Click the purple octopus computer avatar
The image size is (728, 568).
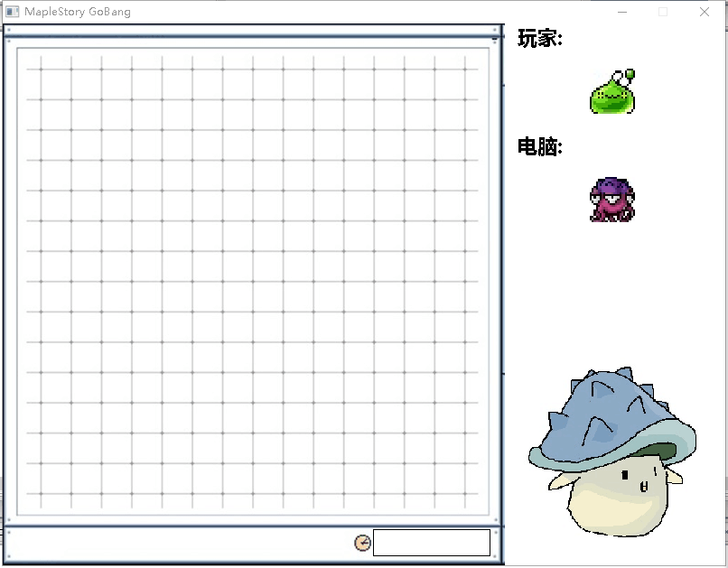point(612,200)
